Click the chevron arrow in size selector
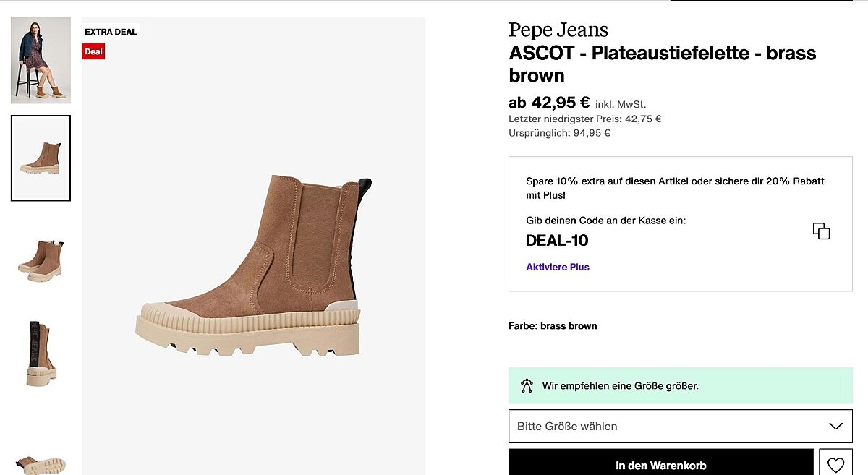868x475 pixels. pyautogui.click(x=835, y=427)
